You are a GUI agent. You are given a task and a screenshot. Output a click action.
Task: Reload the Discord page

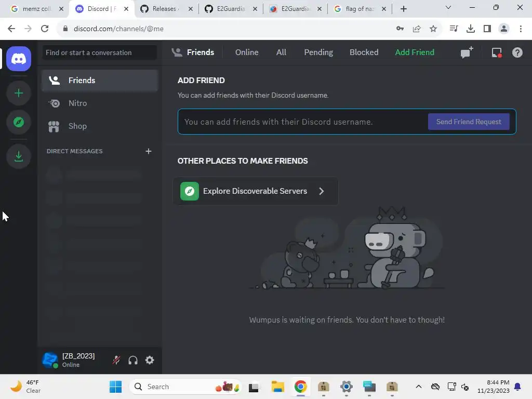pos(45,29)
